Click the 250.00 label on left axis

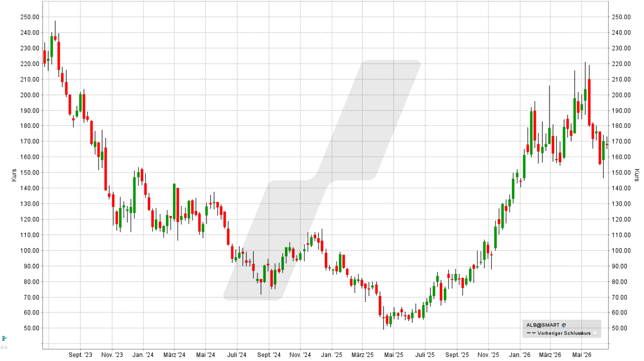coord(30,17)
